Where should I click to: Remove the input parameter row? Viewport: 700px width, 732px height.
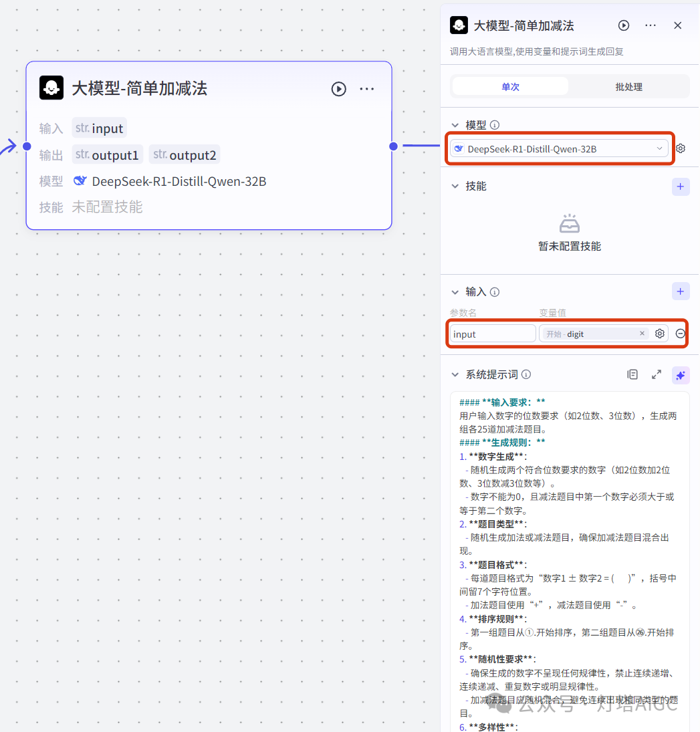(681, 334)
